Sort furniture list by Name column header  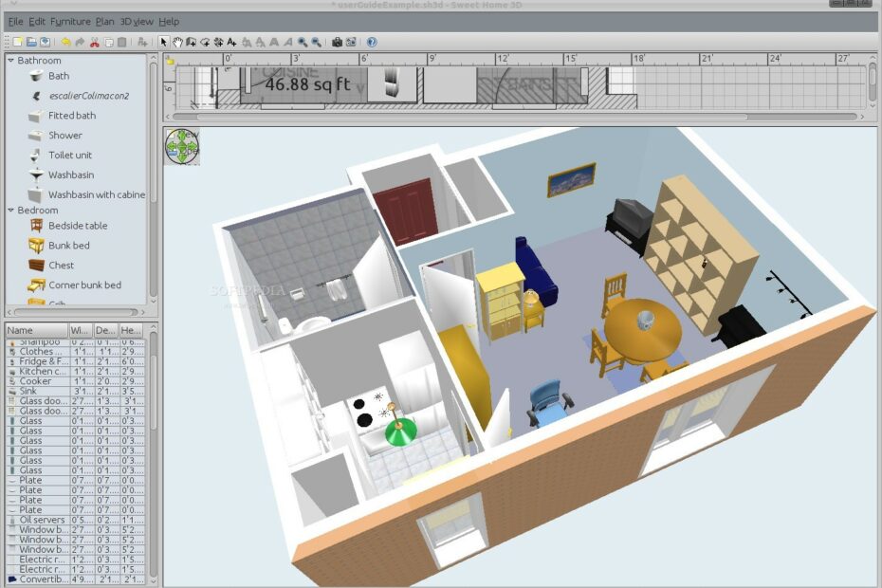click(x=36, y=330)
